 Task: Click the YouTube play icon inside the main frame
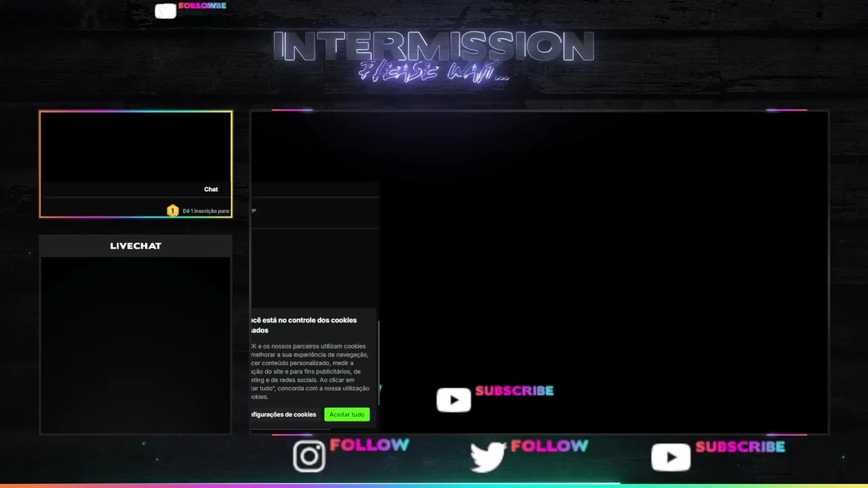[454, 400]
